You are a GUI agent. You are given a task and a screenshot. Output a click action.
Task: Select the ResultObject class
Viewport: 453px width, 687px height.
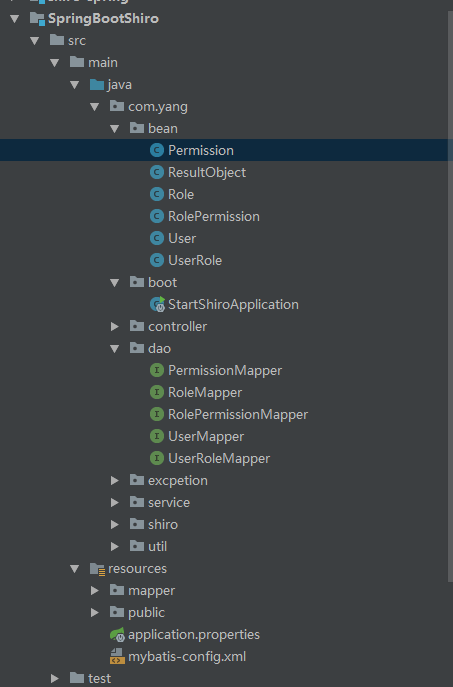(x=207, y=172)
